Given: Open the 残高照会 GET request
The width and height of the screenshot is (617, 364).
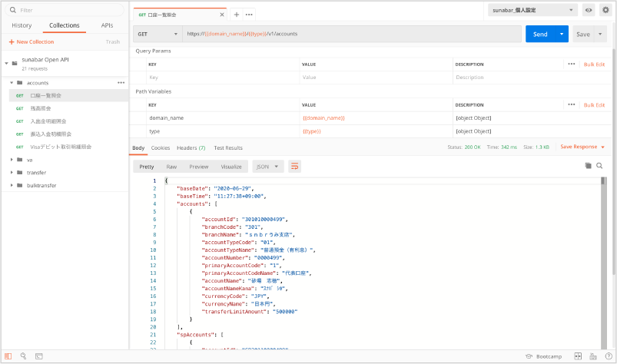Looking at the screenshot, I should pos(41,108).
